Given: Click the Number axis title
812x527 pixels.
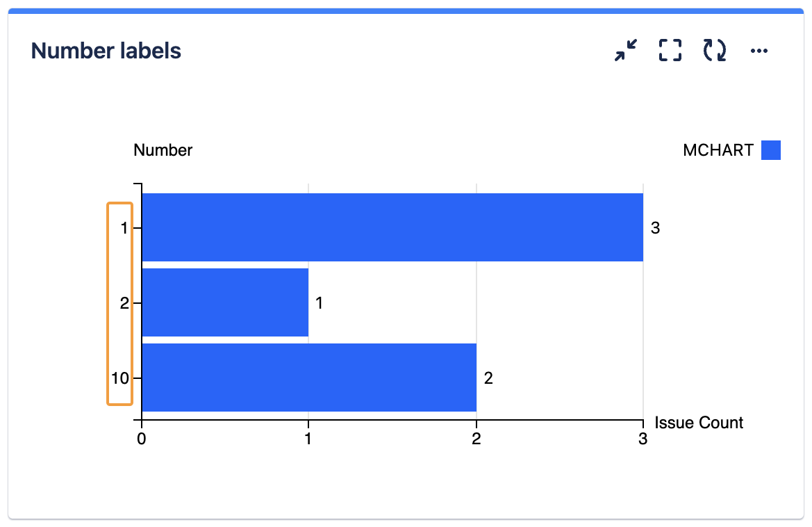Looking at the screenshot, I should point(163,150).
